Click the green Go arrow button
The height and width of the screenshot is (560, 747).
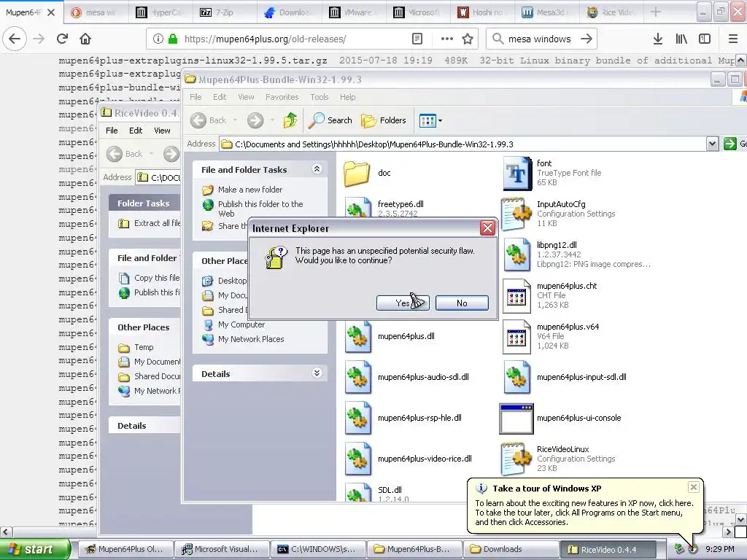[x=729, y=144]
